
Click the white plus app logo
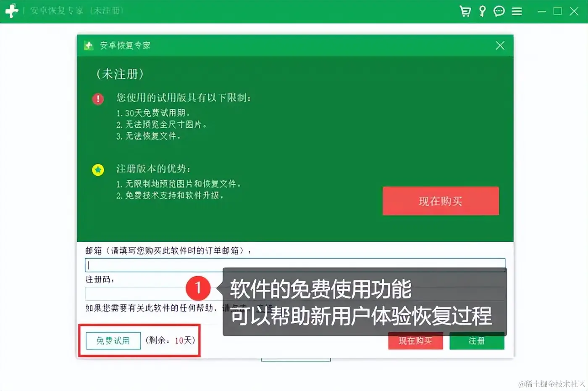click(11, 11)
